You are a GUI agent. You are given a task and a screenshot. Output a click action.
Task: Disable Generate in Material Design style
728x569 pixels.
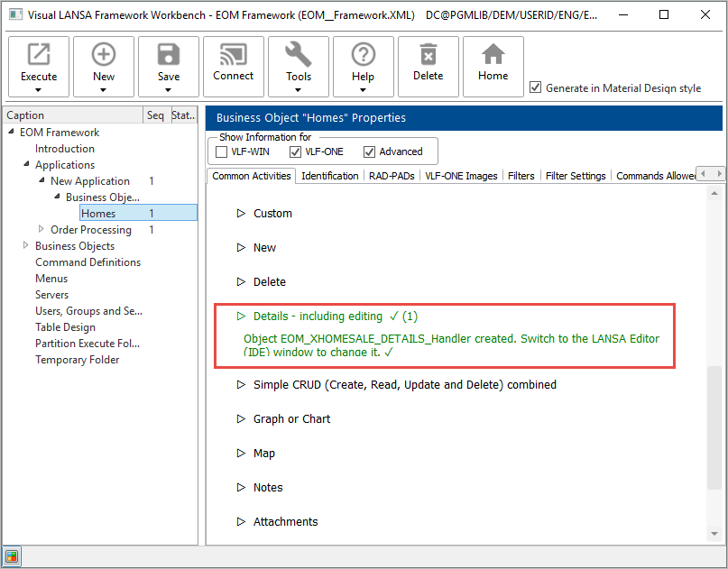click(x=536, y=87)
